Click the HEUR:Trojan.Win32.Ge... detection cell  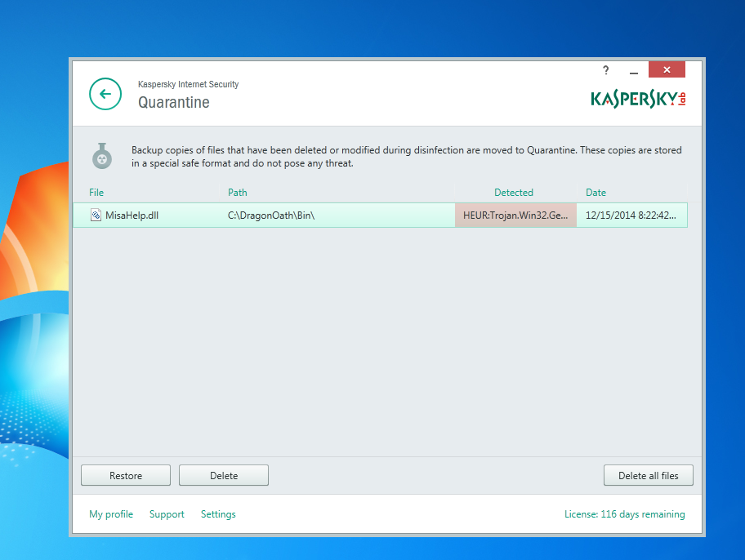515,216
